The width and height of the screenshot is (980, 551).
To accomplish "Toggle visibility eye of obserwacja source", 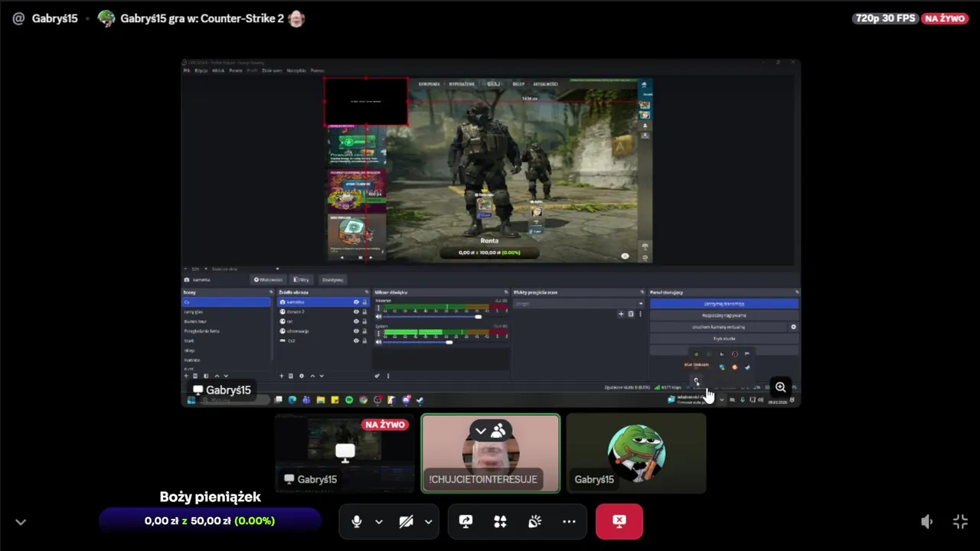I will pos(356,331).
